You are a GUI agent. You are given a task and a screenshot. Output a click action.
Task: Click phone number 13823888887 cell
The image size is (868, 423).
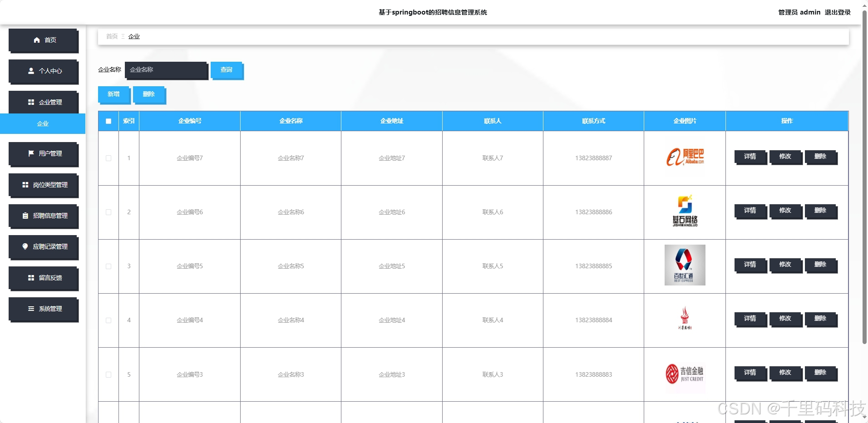tap(594, 158)
